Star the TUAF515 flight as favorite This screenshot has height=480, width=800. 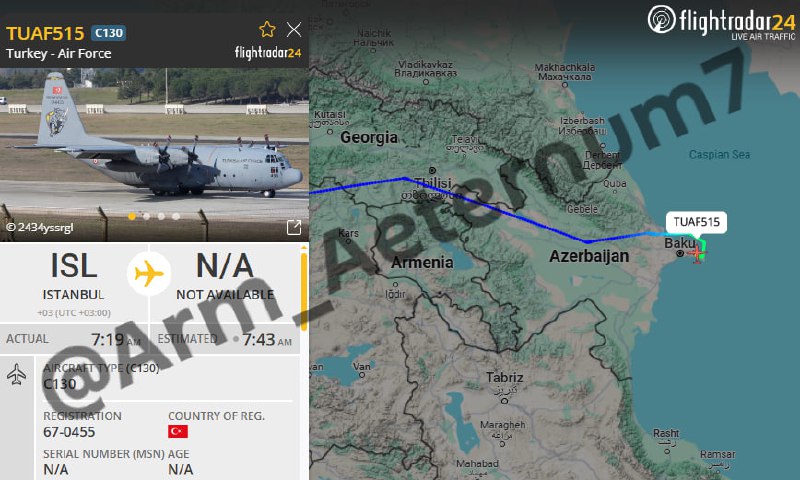[267, 30]
